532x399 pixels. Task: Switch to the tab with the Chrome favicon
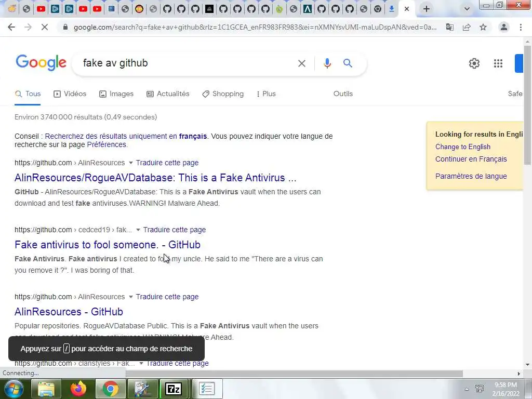tap(378, 9)
